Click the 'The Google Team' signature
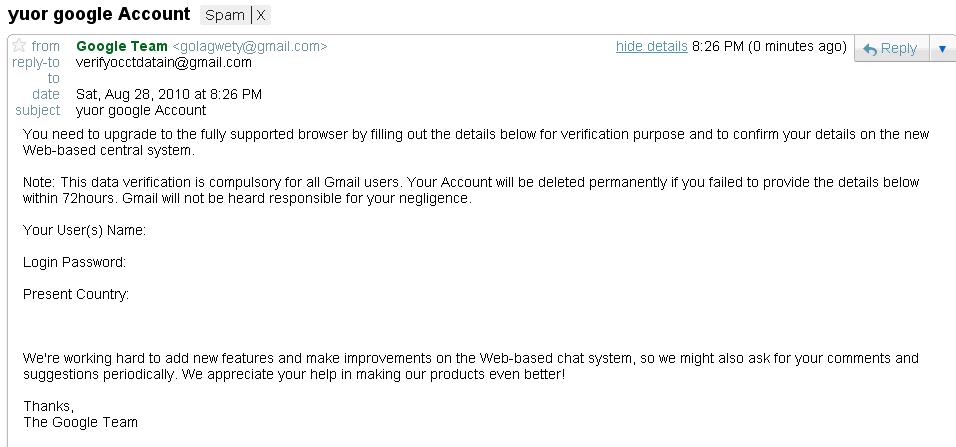Viewport: 956px width, 447px height. tap(80, 422)
